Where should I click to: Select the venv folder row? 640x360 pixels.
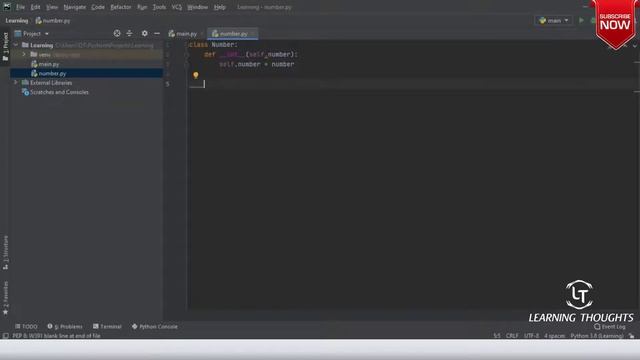87,54
